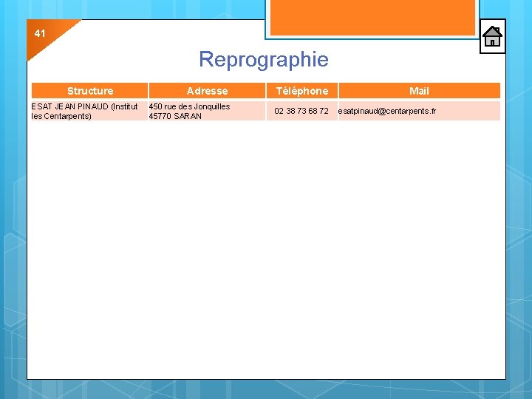Select the ESAT JEAN PINAUD structure cell
This screenshot has height=399, width=532.
pyautogui.click(x=89, y=111)
